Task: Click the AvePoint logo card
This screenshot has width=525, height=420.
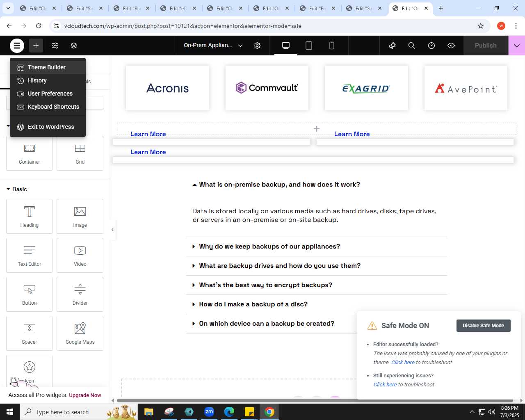Action: click(x=466, y=88)
